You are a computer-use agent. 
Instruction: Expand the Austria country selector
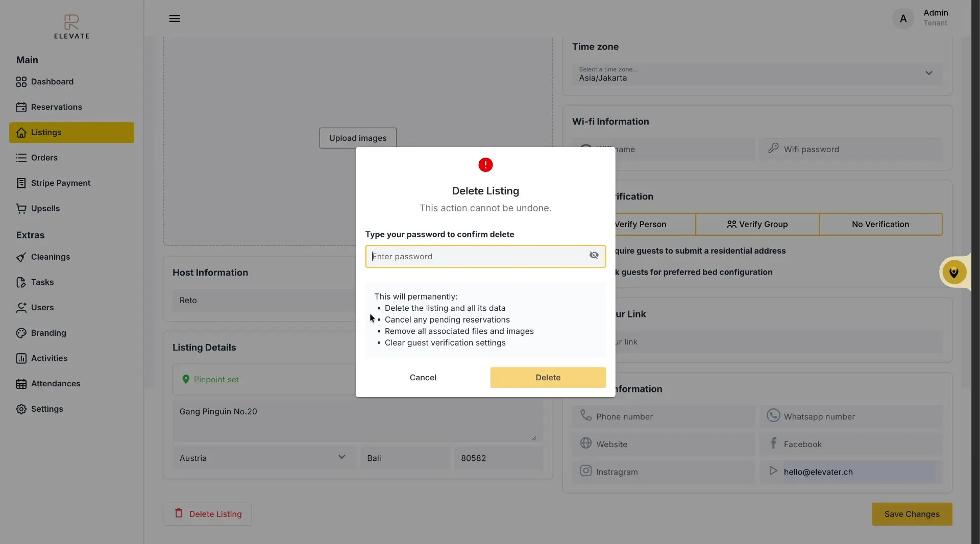341,458
